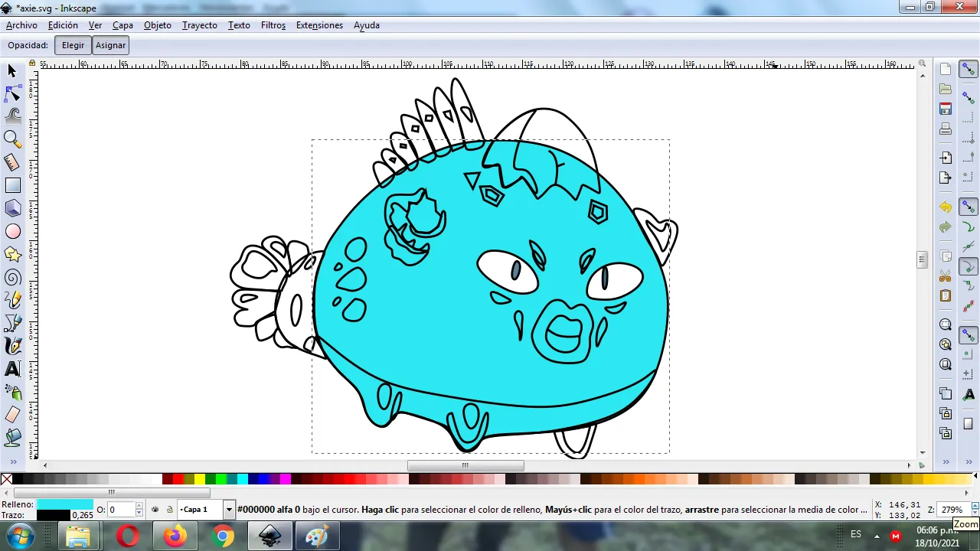The image size is (980, 551).
Task: Click the Zoom to fit selection icon
Action: (946, 324)
